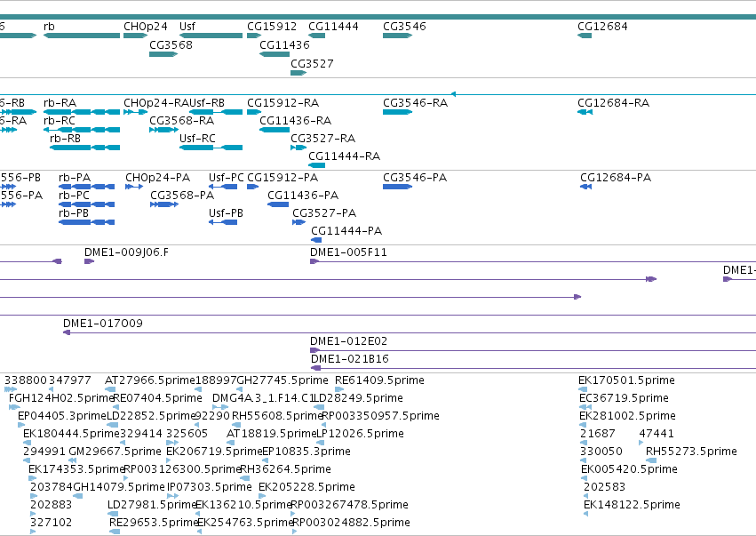Image resolution: width=756 pixels, height=536 pixels.
Task: Select the CG3568-PA protein label
Action: pyautogui.click(x=182, y=196)
